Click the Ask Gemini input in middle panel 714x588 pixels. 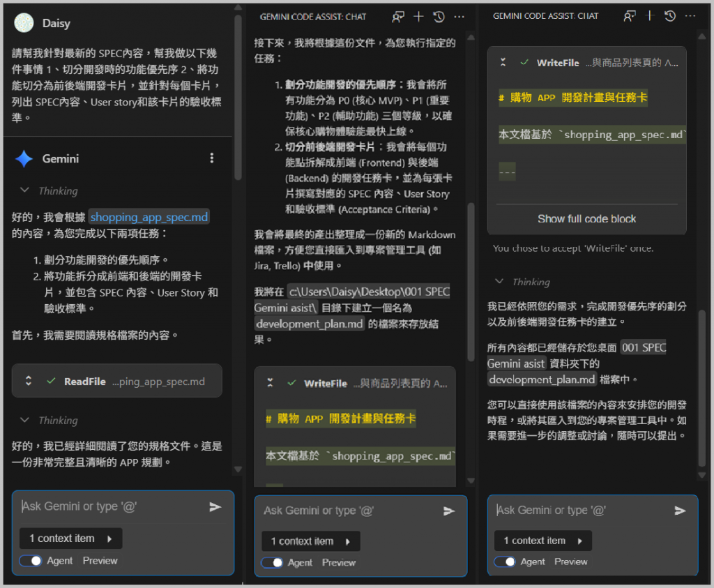tap(349, 511)
